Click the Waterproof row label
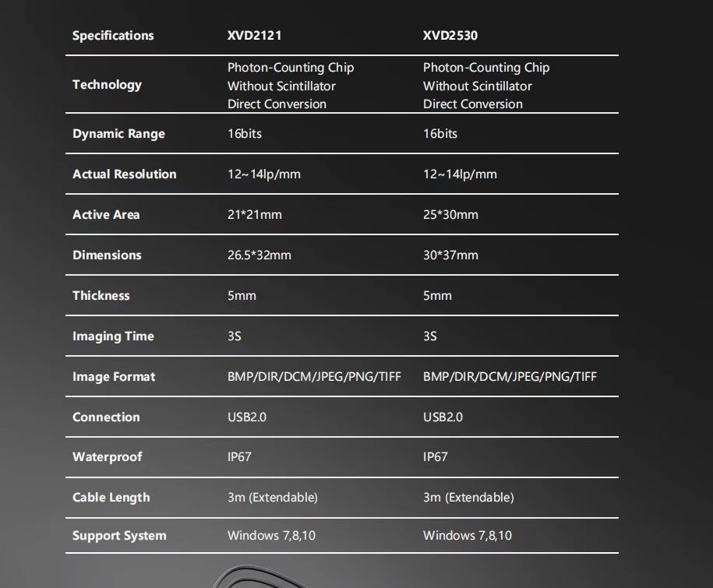Viewport: 713px width, 588px height. click(108, 457)
